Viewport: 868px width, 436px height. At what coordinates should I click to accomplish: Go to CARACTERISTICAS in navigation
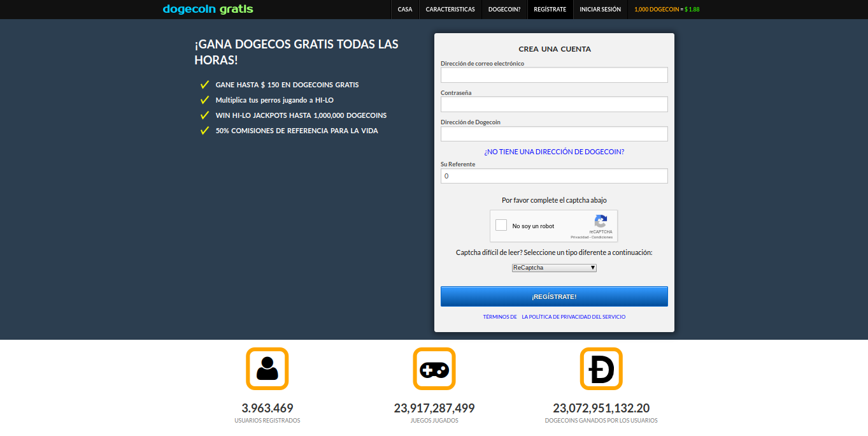tap(450, 10)
